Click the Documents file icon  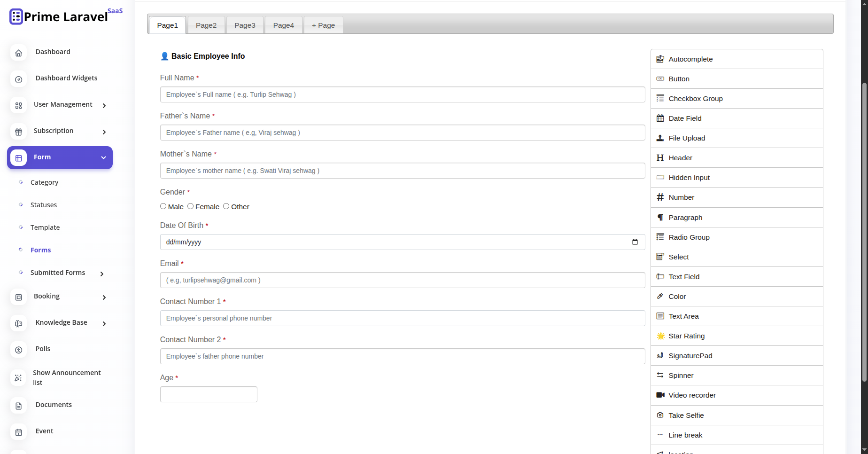pos(18,406)
